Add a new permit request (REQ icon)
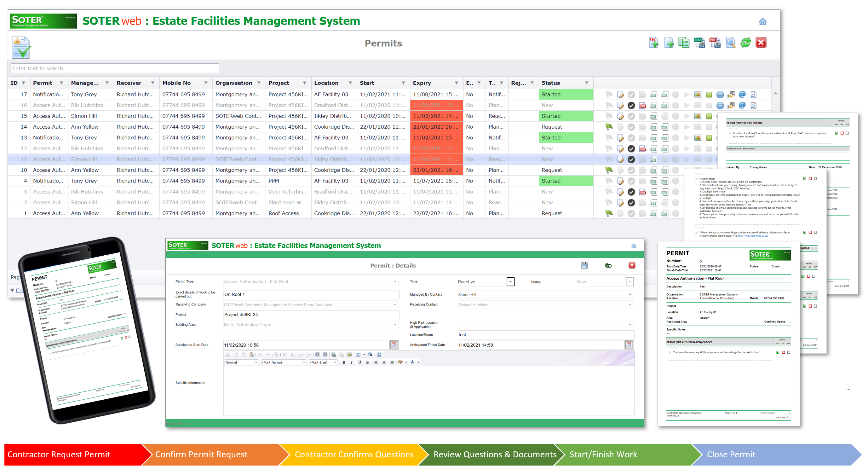Viewport: 868px width, 475px height. point(653,43)
